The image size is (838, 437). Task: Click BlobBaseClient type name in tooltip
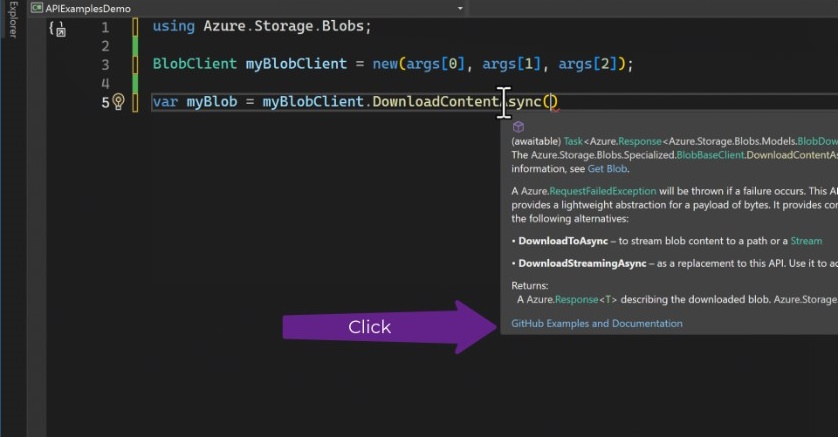pos(710,155)
